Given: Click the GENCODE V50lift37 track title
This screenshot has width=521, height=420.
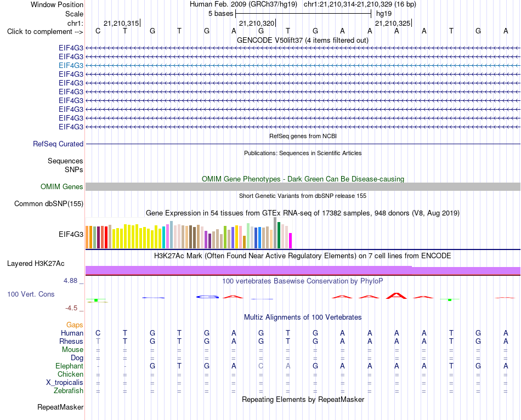Looking at the screenshot, I should (x=303, y=40).
